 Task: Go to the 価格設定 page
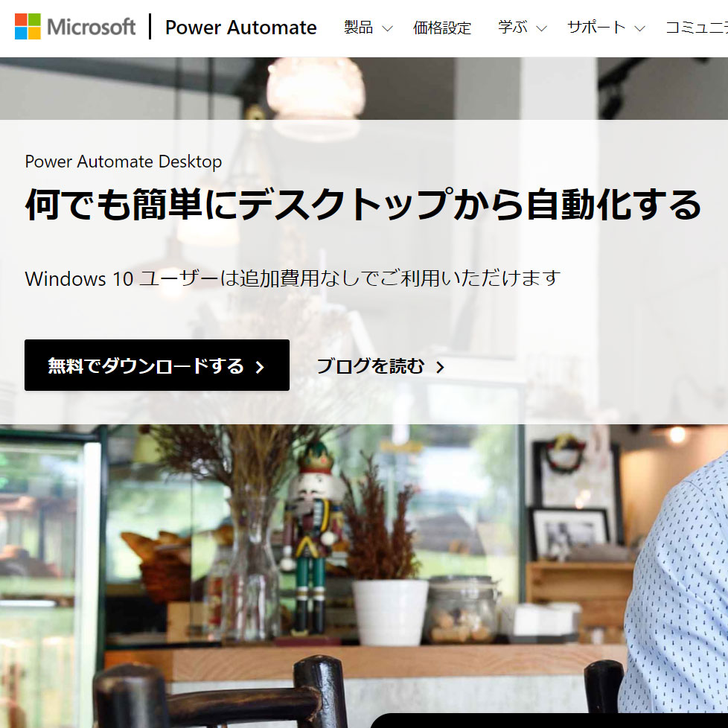441,28
